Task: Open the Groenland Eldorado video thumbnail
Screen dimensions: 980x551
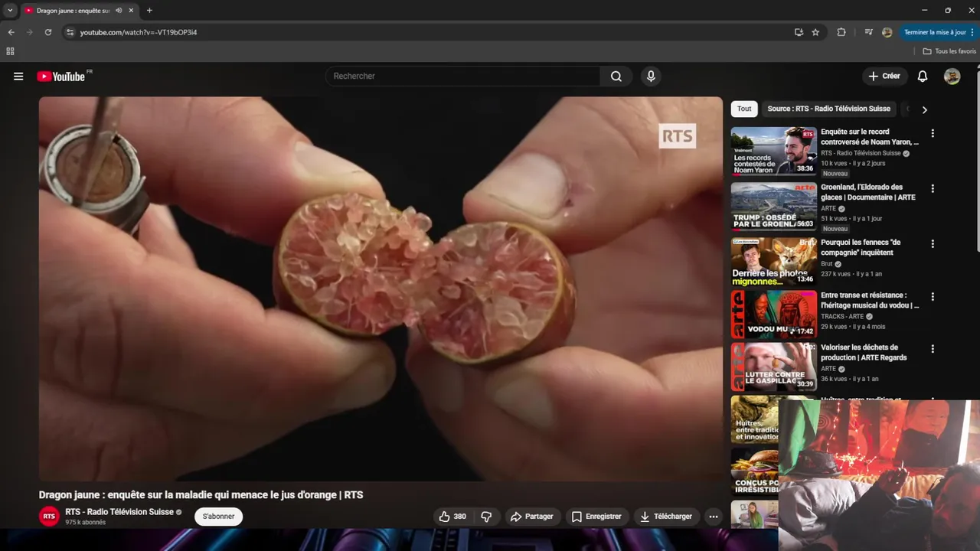Action: point(774,207)
